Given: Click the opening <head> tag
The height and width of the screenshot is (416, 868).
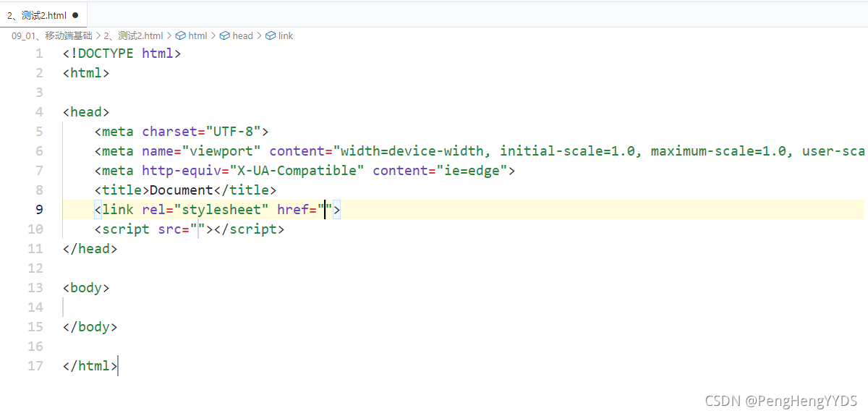Looking at the screenshot, I should point(86,112).
